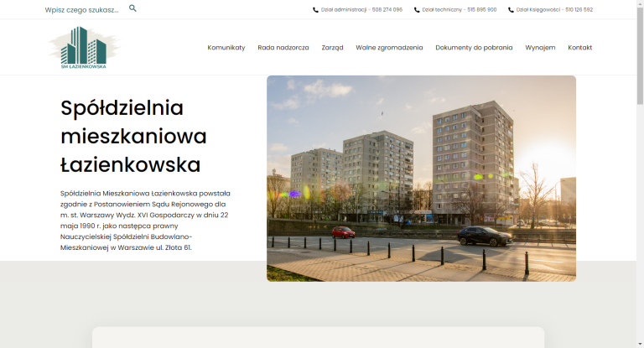This screenshot has width=644, height=348.
Task: Select Walne zgromadzenia in navigation
Action: click(x=389, y=48)
